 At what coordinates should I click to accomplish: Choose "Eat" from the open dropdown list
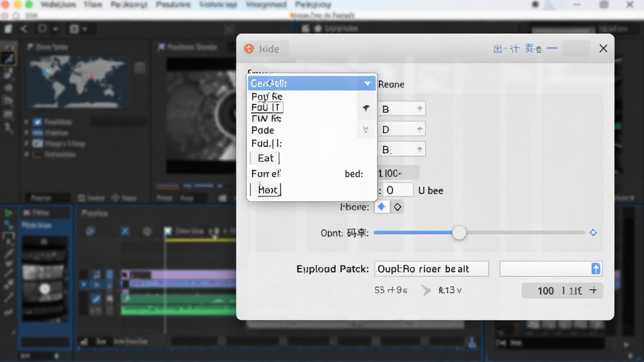click(x=265, y=158)
